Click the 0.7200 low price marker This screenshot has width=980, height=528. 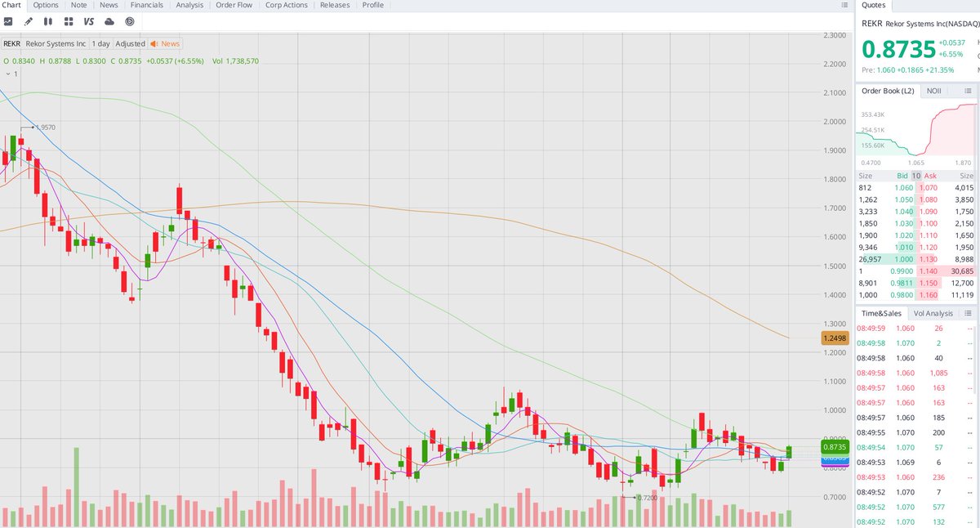647,497
